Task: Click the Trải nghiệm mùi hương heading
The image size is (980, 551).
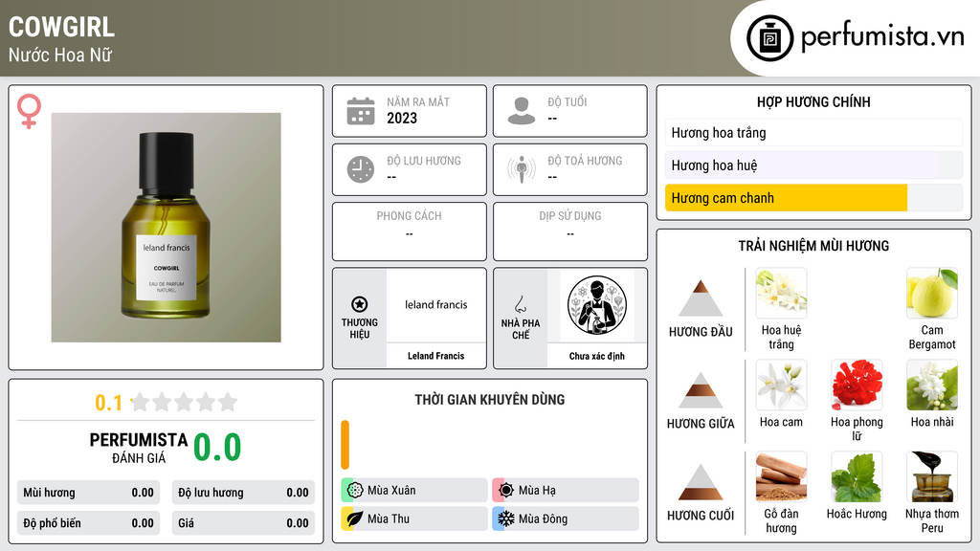Action: [813, 246]
